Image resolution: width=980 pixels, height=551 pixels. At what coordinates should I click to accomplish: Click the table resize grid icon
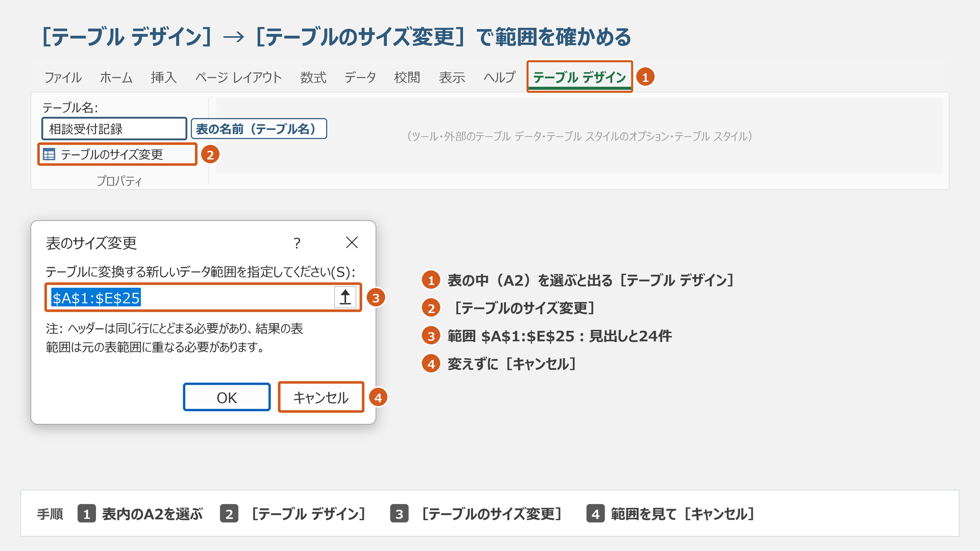pyautogui.click(x=49, y=154)
